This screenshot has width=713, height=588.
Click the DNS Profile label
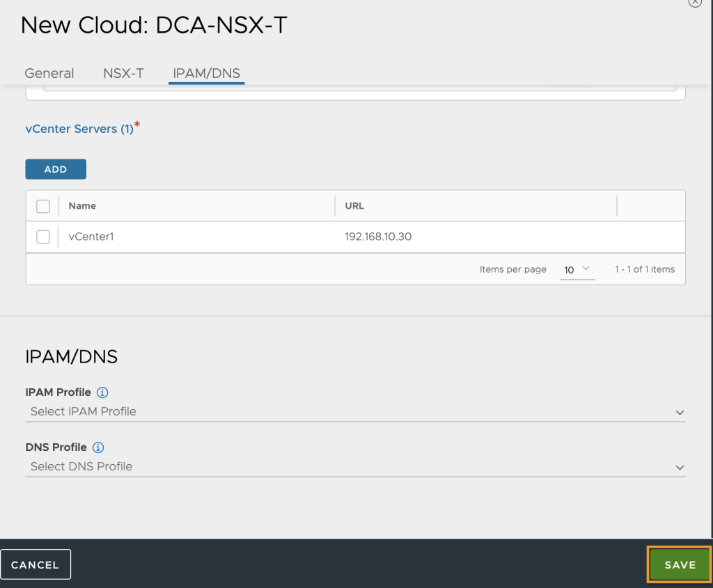point(56,447)
